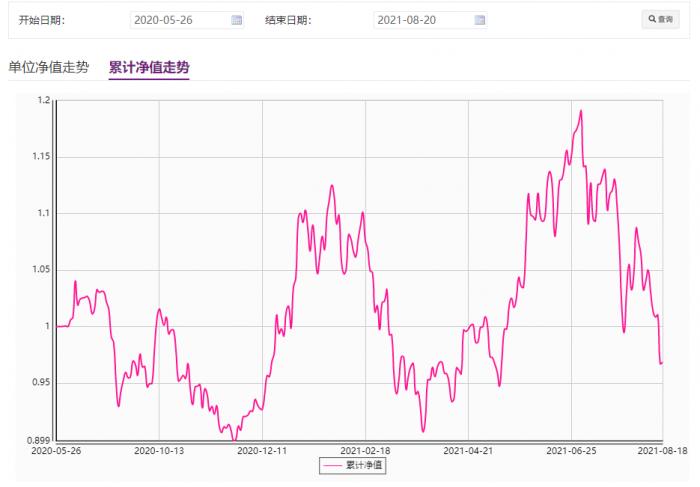Open the start date calendar picker icon

(236, 20)
